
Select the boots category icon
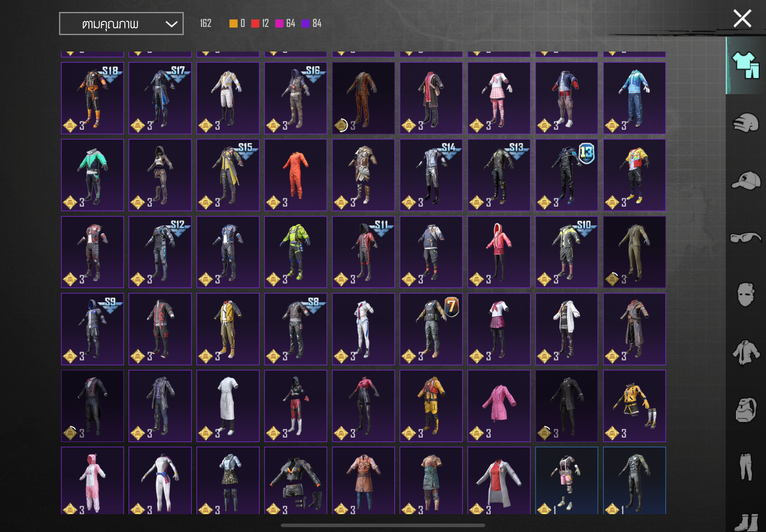746,522
